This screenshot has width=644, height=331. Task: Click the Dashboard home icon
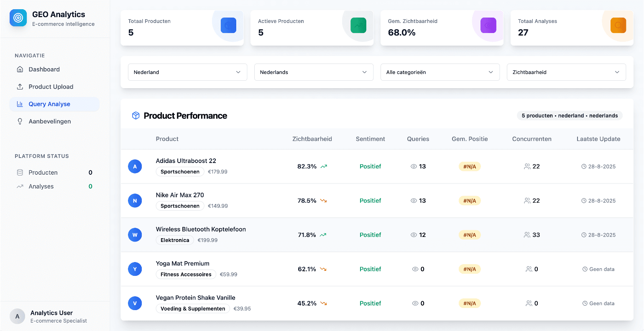[20, 69]
